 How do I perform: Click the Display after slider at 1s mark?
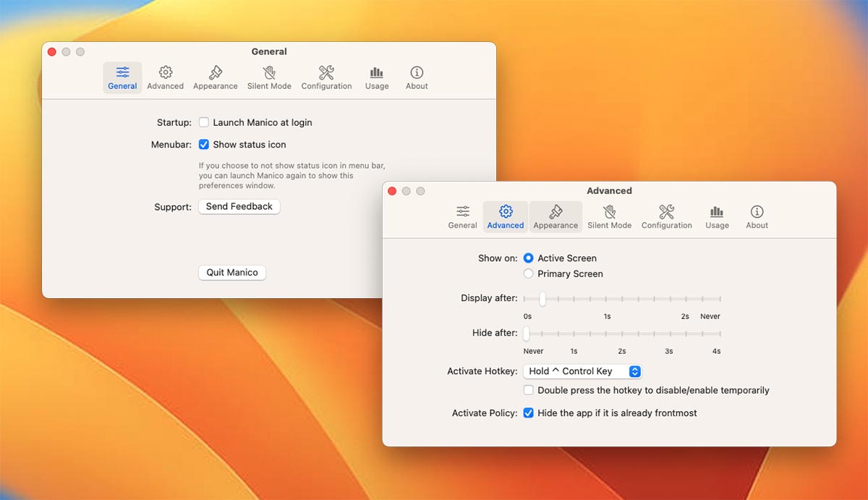[x=608, y=299]
